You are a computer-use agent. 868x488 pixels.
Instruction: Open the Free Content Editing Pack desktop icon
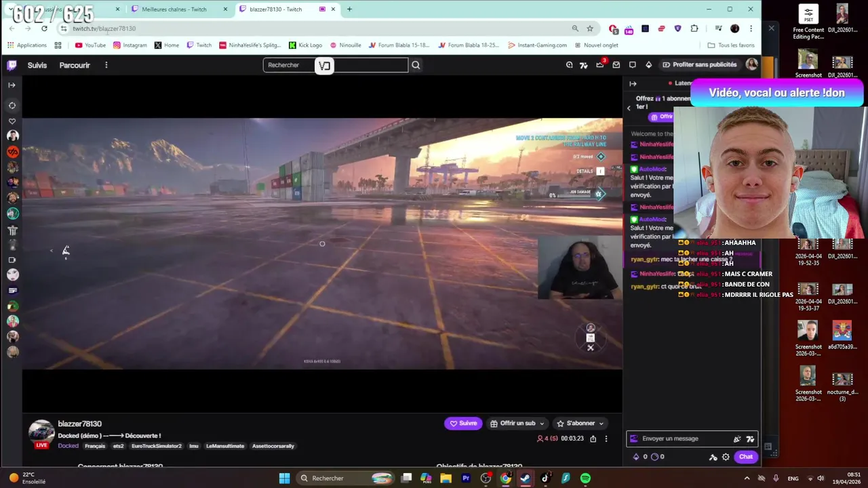808,22
